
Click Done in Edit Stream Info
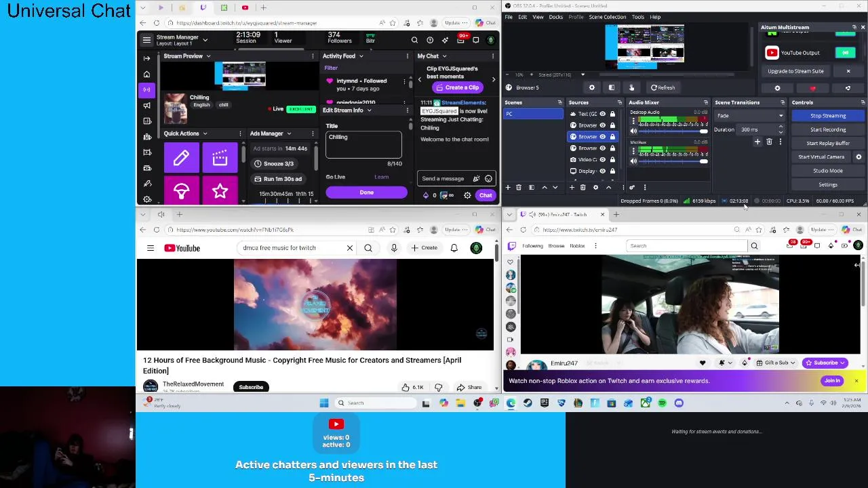point(366,192)
